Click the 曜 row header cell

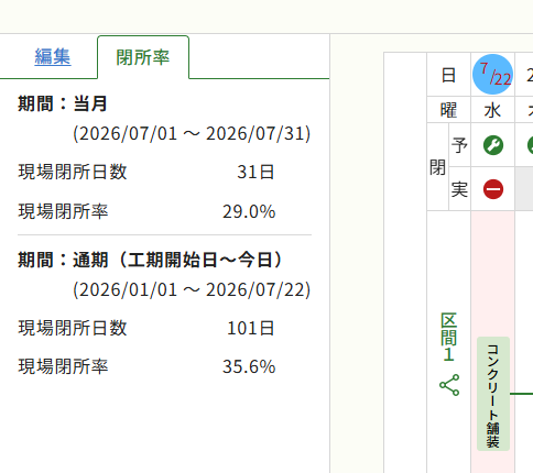click(449, 110)
